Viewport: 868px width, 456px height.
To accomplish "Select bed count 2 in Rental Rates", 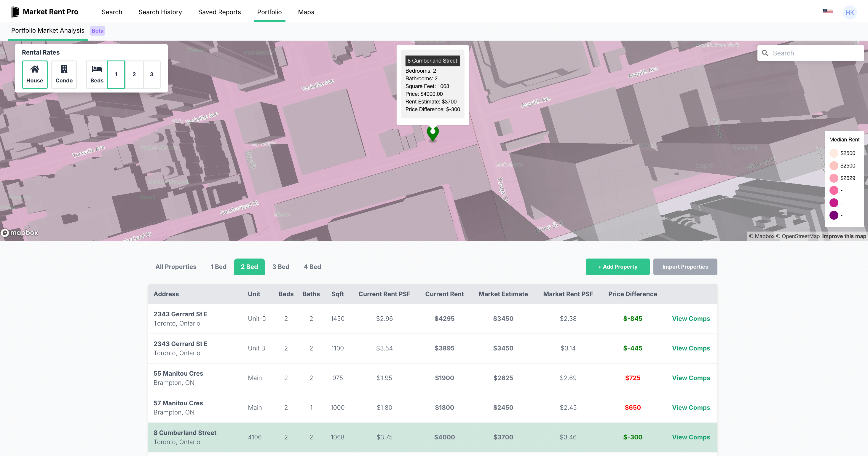I will [x=134, y=74].
